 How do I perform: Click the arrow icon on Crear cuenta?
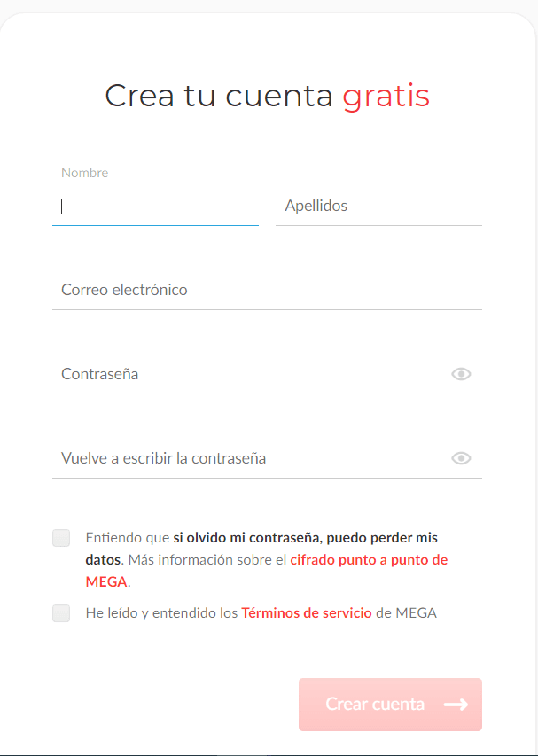pyautogui.click(x=456, y=705)
